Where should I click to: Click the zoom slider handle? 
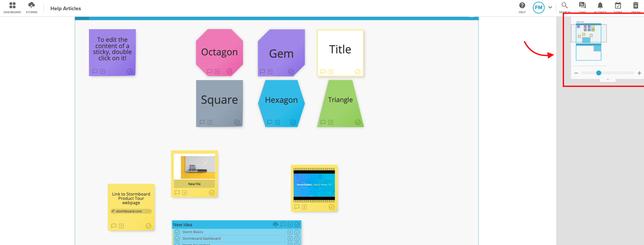point(599,73)
